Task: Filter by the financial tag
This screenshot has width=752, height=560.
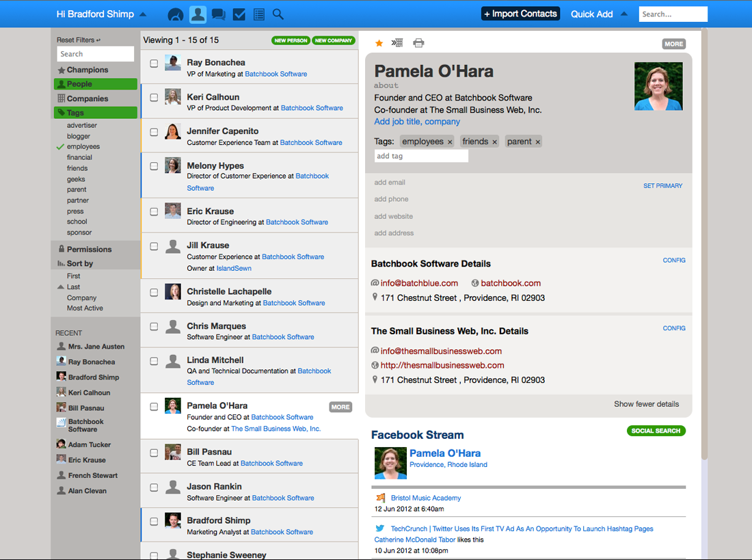Action: [79, 157]
